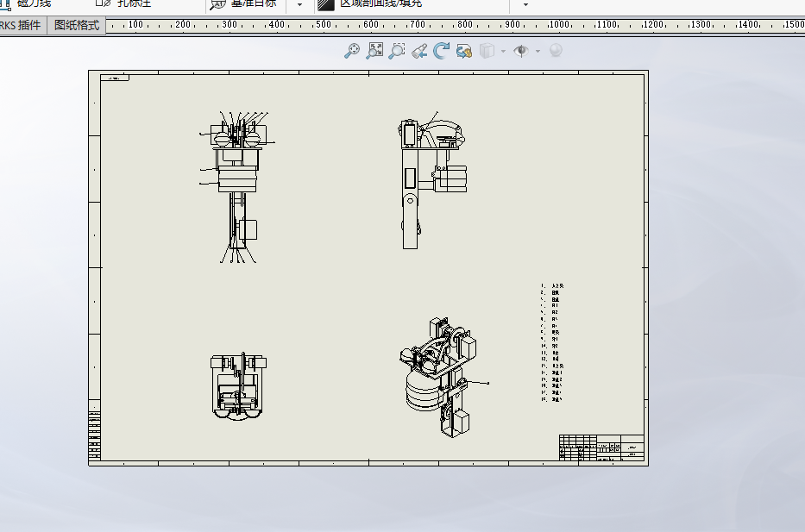Click the 3D drawing view icon
The image size is (805, 532).
pyautogui.click(x=464, y=51)
